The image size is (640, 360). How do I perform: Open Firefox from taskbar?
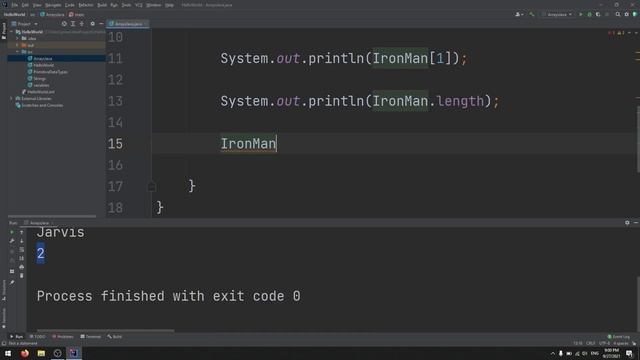coord(24,353)
